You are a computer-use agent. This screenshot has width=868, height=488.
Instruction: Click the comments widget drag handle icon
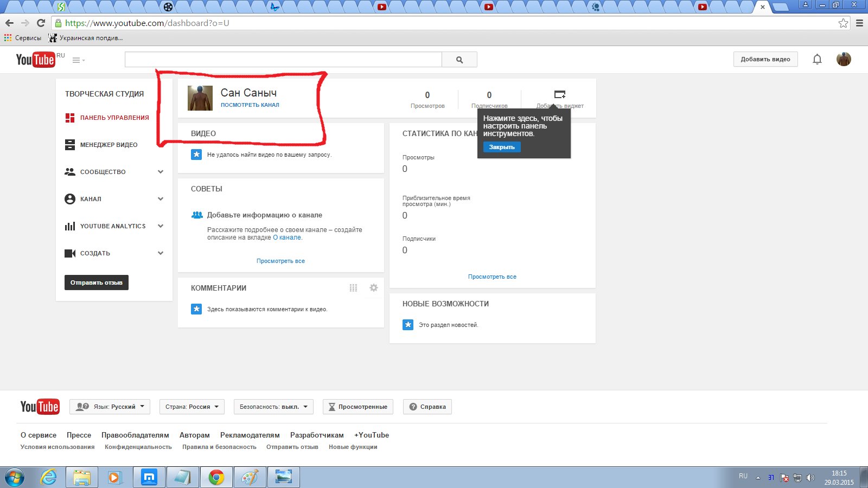tap(353, 288)
